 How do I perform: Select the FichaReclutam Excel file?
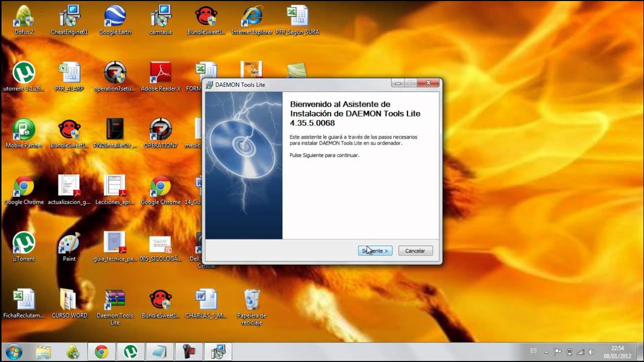pyautogui.click(x=24, y=304)
